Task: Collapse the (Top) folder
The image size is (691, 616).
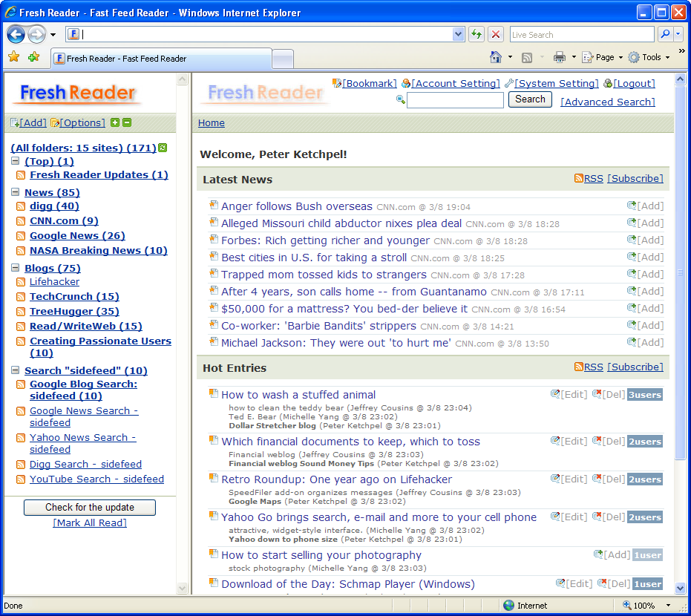Action: 16,161
